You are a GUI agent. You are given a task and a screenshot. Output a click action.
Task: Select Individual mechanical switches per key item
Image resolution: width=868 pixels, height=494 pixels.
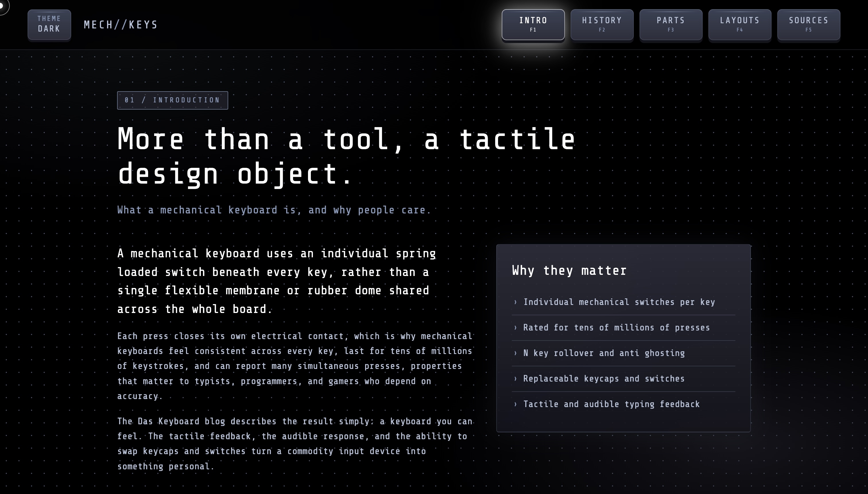point(623,302)
